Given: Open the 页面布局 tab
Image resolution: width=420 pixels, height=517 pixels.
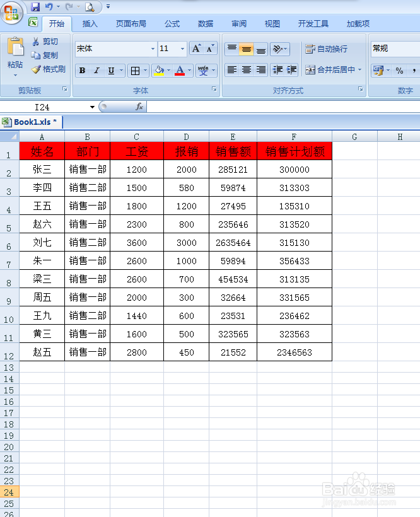Looking at the screenshot, I should click(131, 24).
